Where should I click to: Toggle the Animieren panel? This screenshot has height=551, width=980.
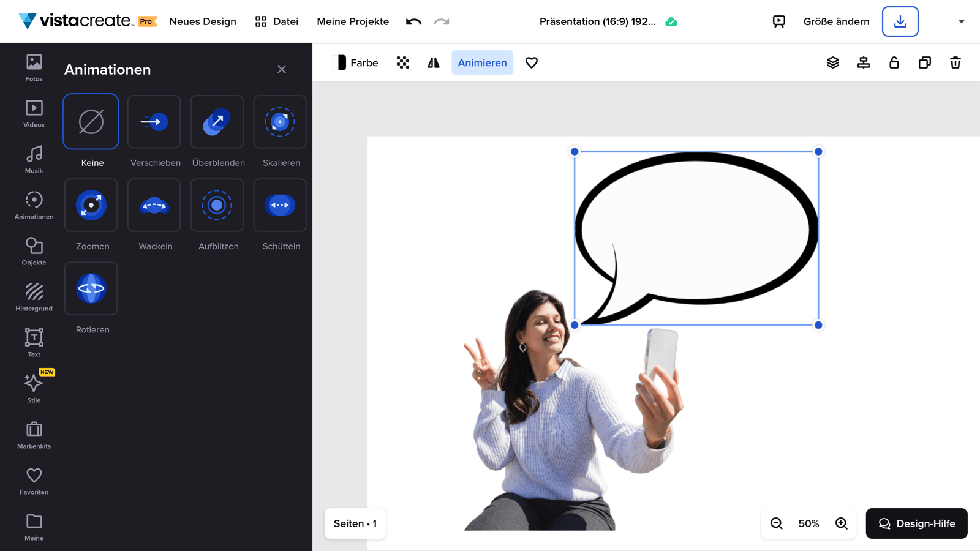pos(482,62)
